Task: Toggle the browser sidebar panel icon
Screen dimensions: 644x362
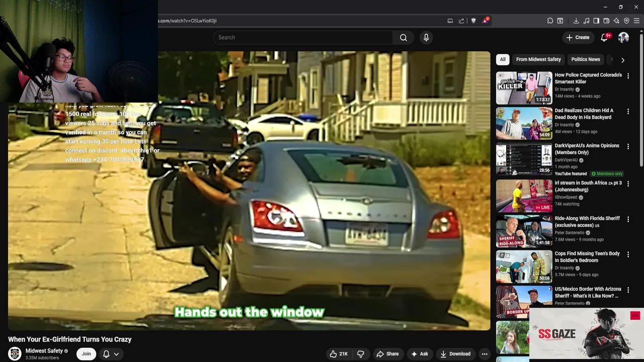Action: pyautogui.click(x=596, y=21)
